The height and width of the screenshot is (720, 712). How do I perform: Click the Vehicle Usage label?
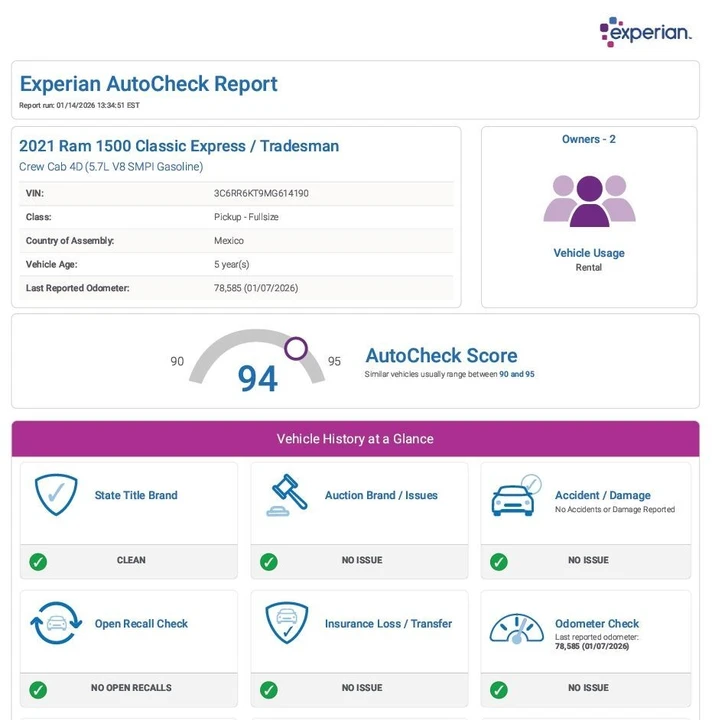589,253
